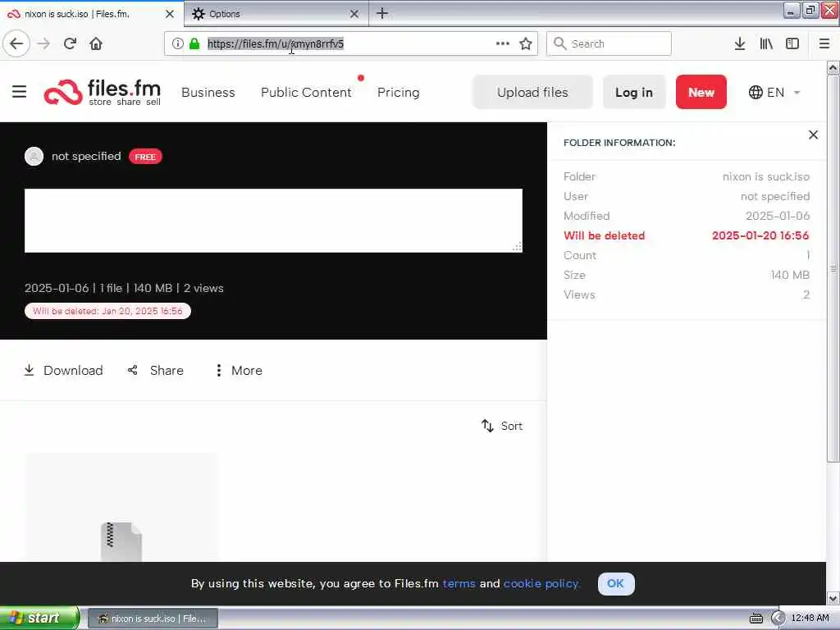Click the green padlock security icon
840x630 pixels.
point(194,44)
